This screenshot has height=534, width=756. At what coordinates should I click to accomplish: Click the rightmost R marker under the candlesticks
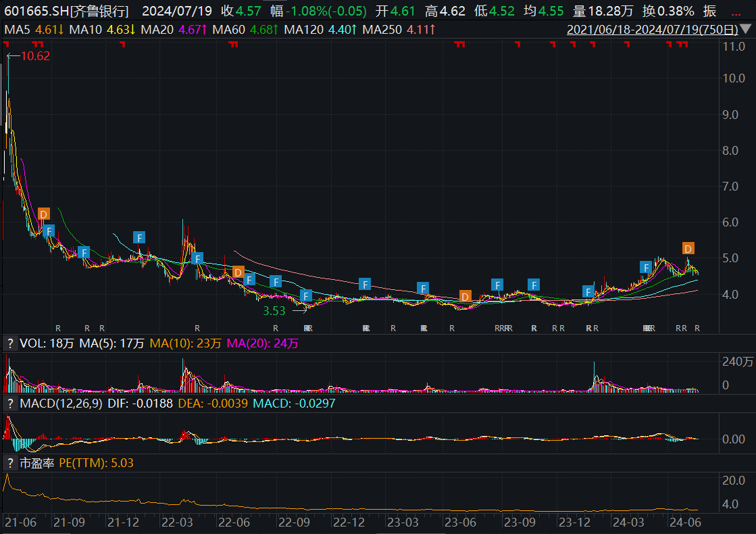point(697,329)
